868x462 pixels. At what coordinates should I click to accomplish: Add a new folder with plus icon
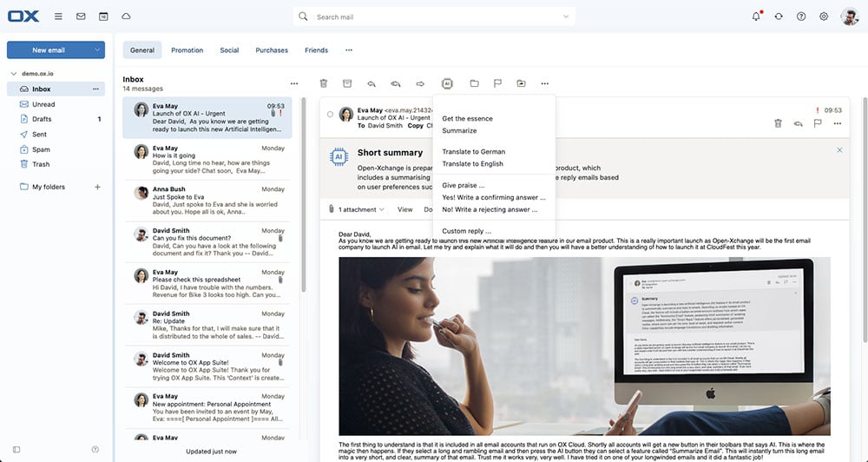(x=97, y=188)
